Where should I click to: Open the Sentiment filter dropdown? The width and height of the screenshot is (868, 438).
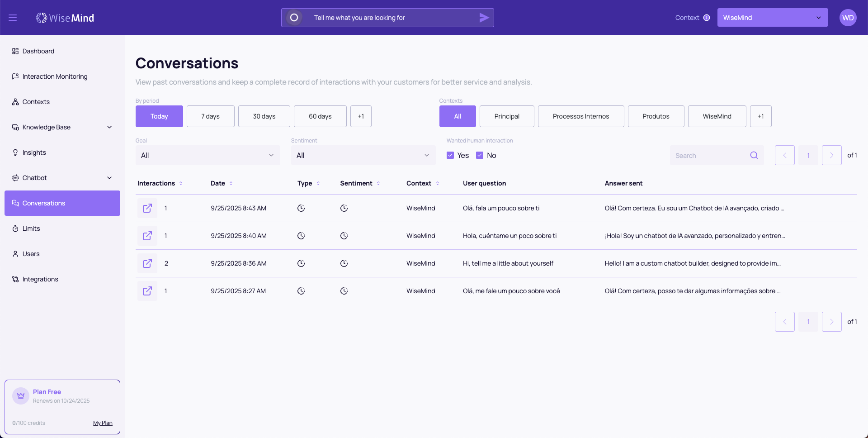[363, 155]
